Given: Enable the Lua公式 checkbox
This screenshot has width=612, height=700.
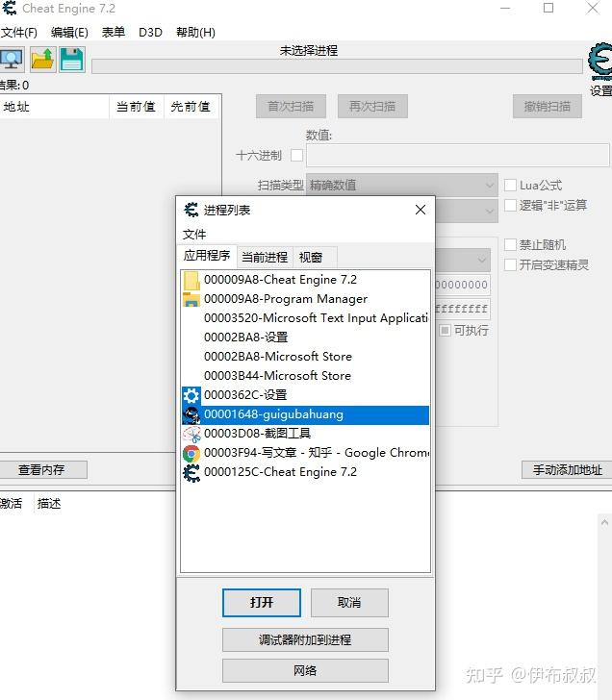Looking at the screenshot, I should pos(510,185).
